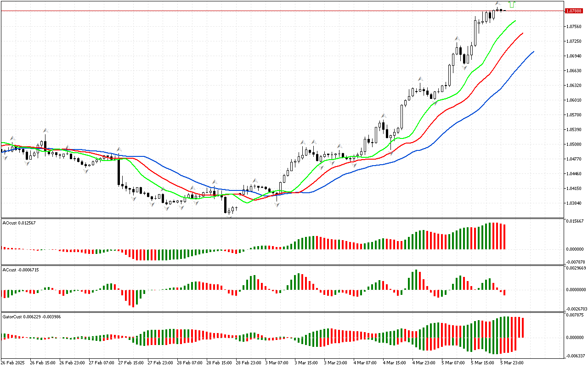This screenshot has width=588, height=368.
Task: Click the 27 Feb 07:00 time label
Action: [102, 363]
